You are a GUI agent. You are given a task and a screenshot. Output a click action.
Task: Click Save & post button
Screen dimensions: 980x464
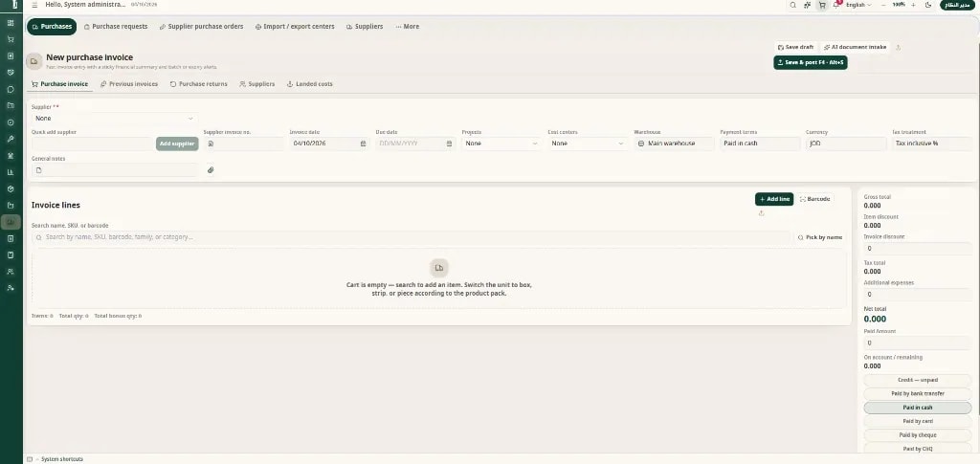[x=811, y=62]
